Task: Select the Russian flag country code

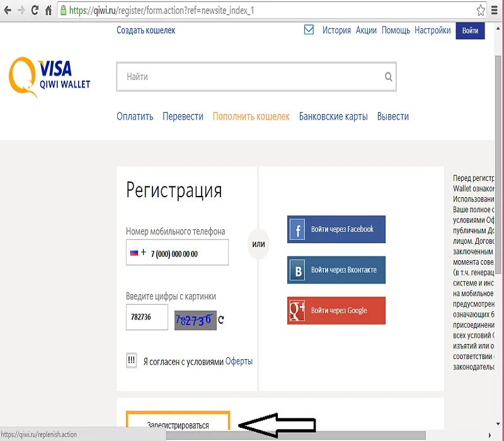Action: click(134, 253)
